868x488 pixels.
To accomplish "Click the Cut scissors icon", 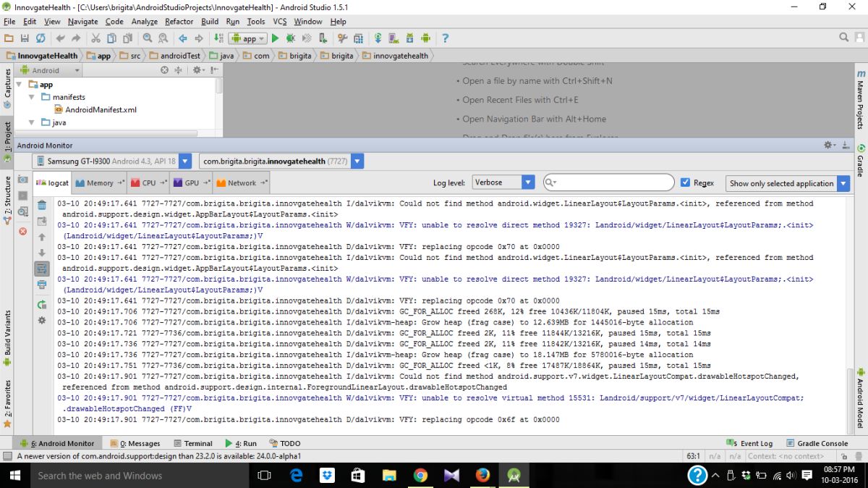I will pos(96,38).
